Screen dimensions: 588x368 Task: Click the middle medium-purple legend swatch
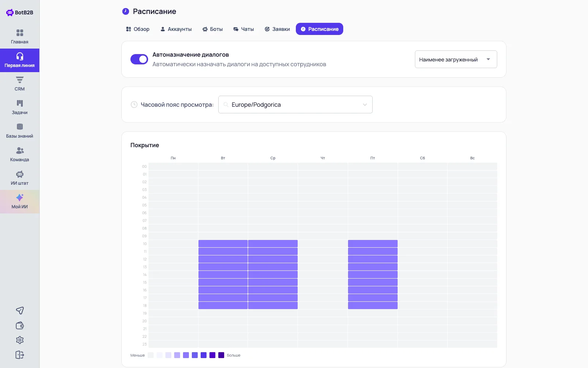pos(186,355)
